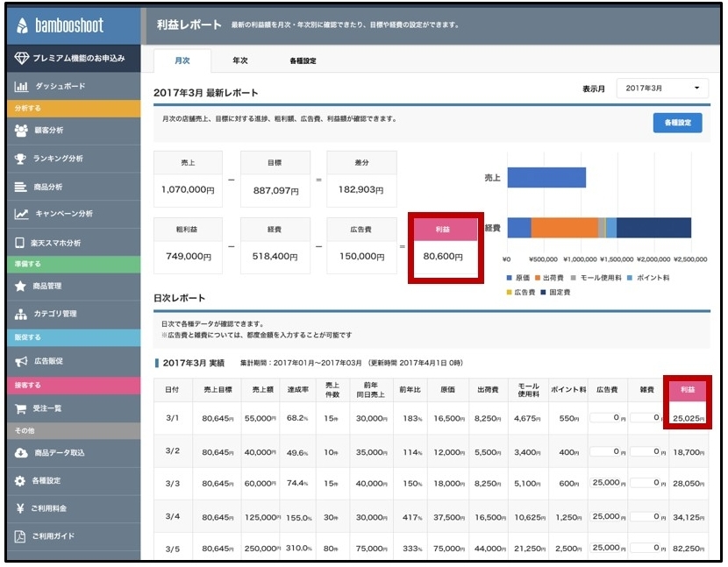The height and width of the screenshot is (567, 728).
Task: Open the 表示月 2017年3月 dropdown
Action: (662, 89)
